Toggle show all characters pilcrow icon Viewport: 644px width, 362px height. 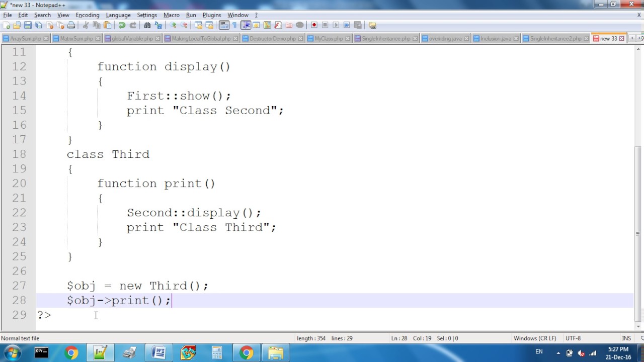point(234,25)
